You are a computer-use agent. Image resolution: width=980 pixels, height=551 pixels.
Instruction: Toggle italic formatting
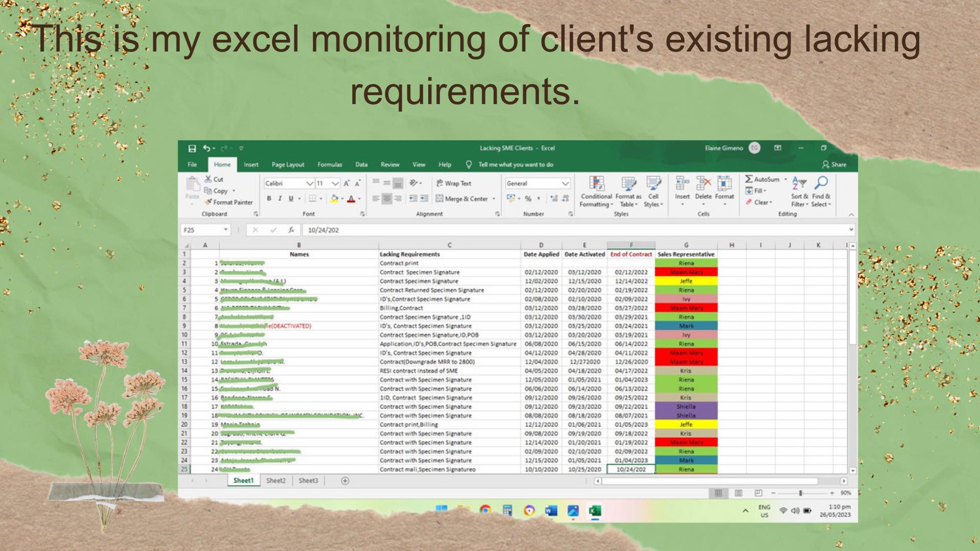point(280,198)
